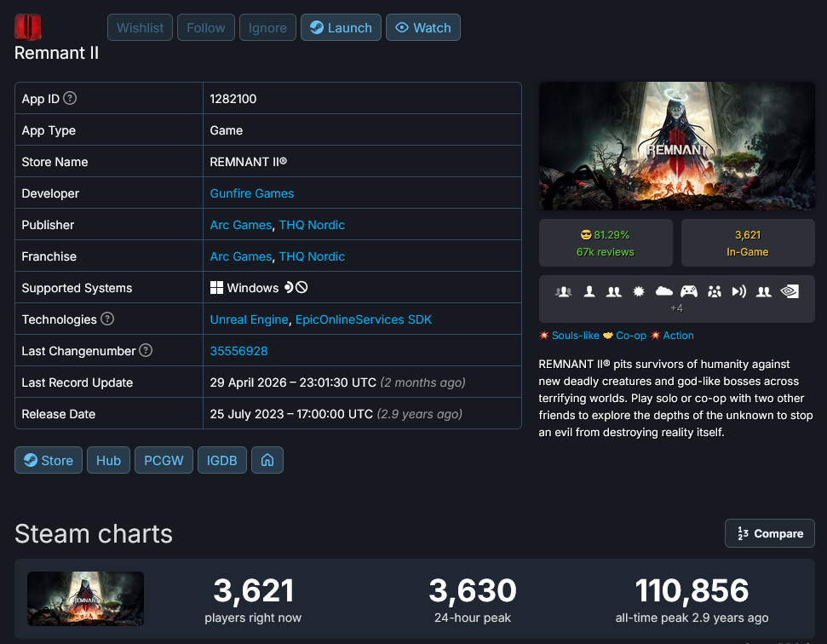This screenshot has height=644, width=827.
Task: Open the EpicOnlineServices SDK link
Action: [x=364, y=319]
